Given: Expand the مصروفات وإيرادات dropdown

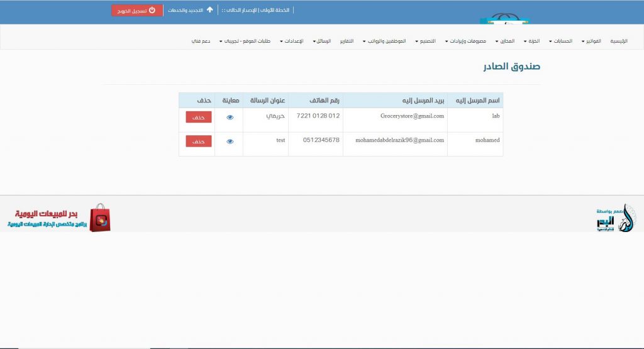Looking at the screenshot, I should click(x=466, y=41).
